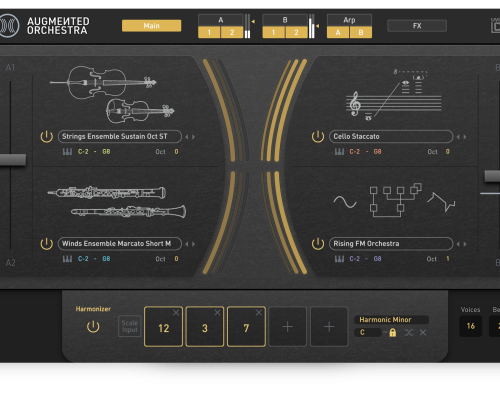The image size is (500, 400).
Task: Select next preset for Strings Ensemble
Action: [193, 137]
